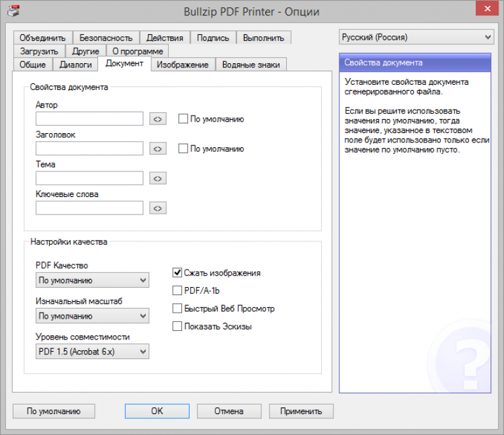Click the Применить button
This screenshot has width=504, height=435.
(301, 411)
